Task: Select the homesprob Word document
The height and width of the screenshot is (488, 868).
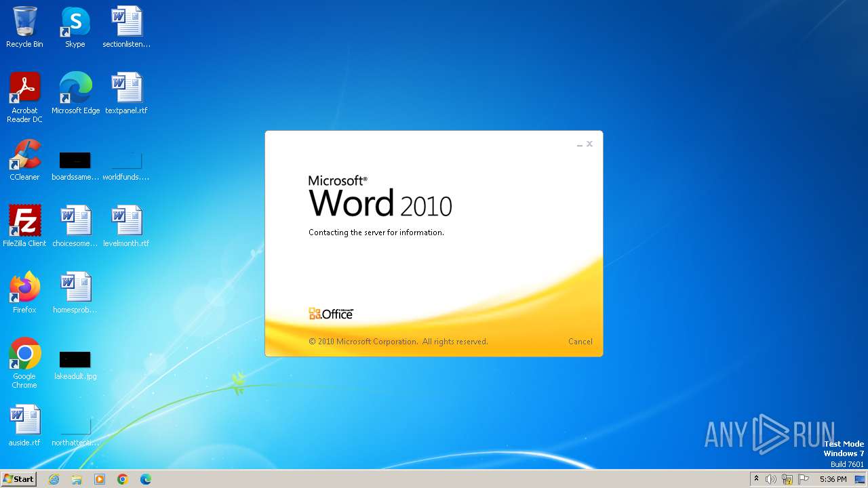Action: pyautogui.click(x=75, y=293)
